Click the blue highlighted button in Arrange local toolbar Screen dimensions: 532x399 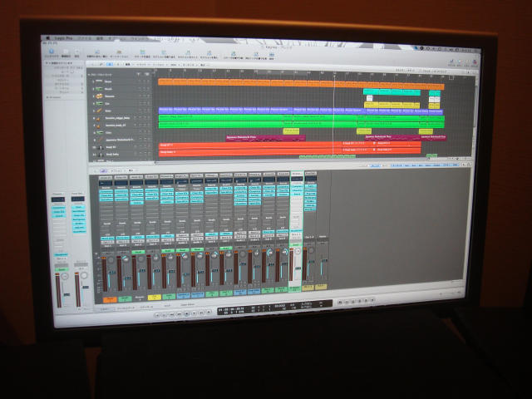(110, 64)
